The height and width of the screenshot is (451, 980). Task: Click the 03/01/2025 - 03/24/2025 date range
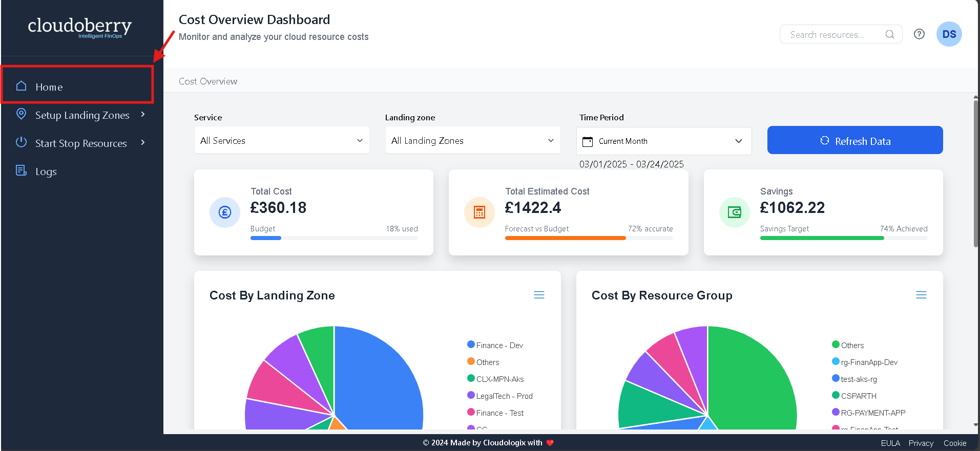[631, 164]
